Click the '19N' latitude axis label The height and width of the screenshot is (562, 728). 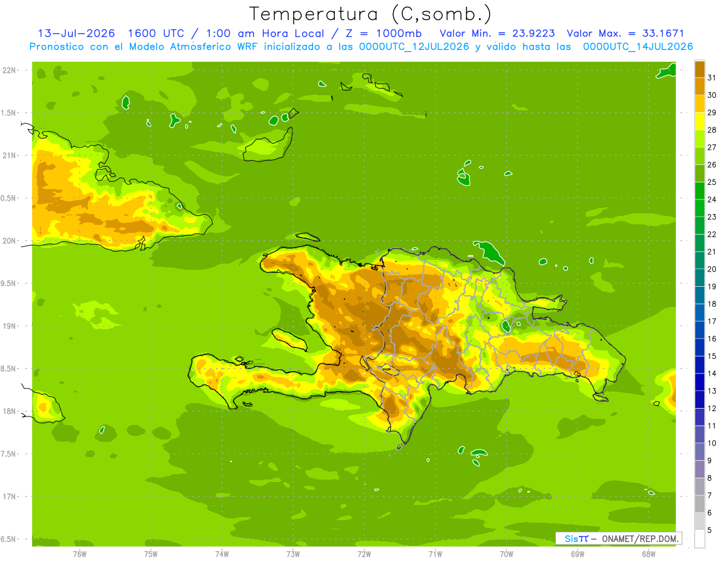coord(10,326)
